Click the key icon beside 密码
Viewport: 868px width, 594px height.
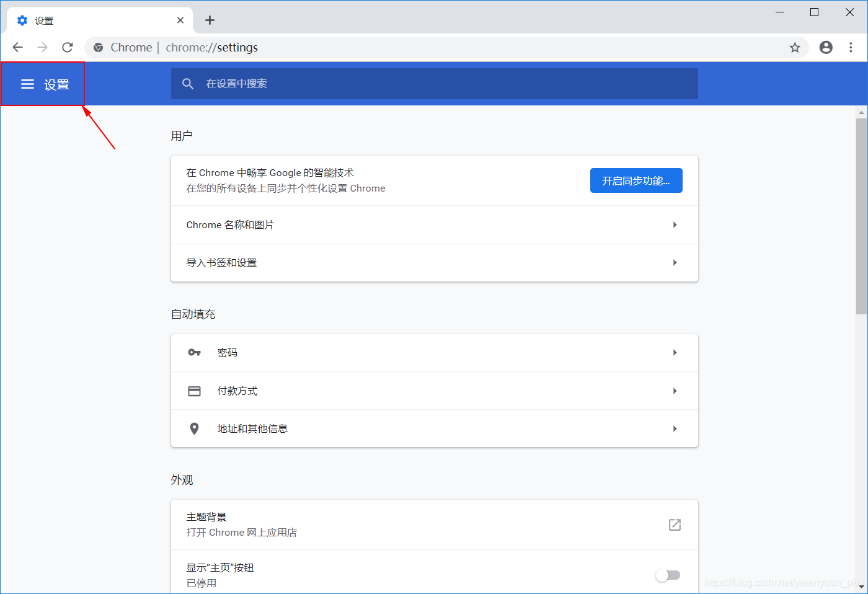[x=194, y=352]
